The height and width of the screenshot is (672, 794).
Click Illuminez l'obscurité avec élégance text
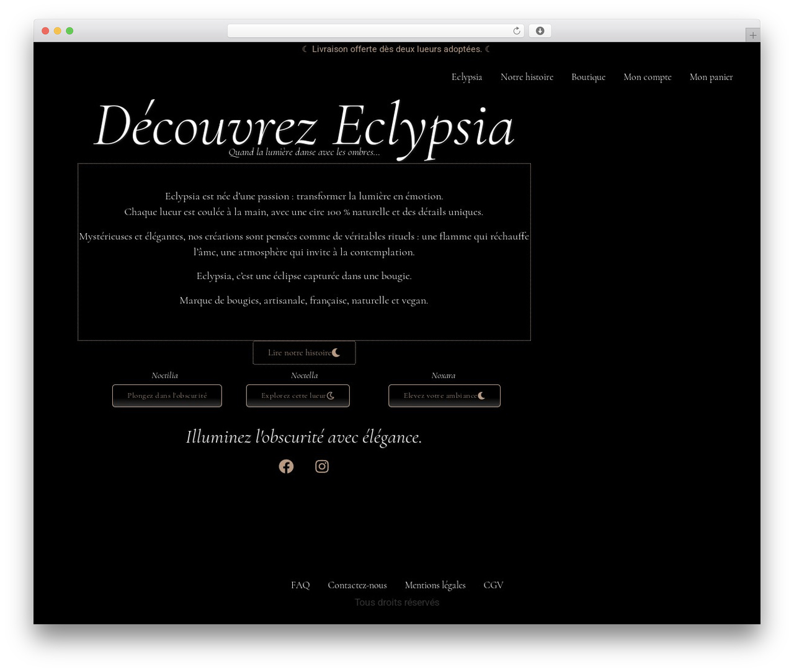click(x=304, y=437)
